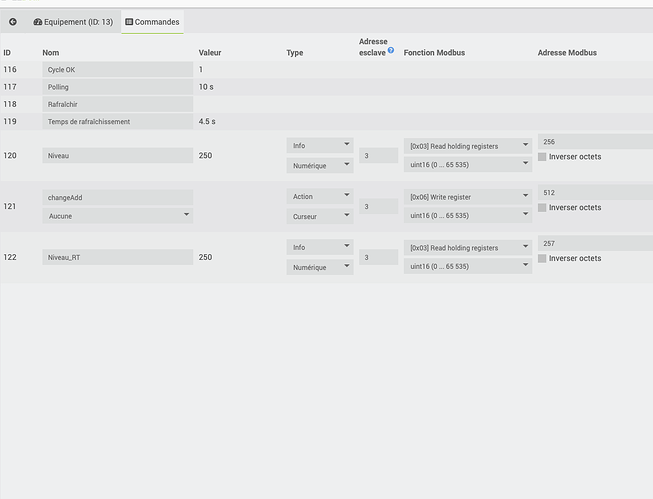
Task: Click the Niveau_RT name field
Action: pos(118,257)
